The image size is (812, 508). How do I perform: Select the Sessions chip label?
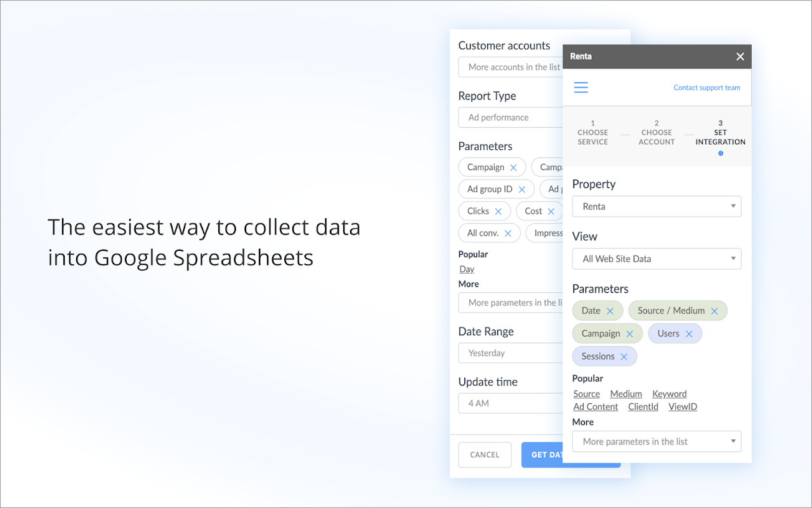point(598,356)
